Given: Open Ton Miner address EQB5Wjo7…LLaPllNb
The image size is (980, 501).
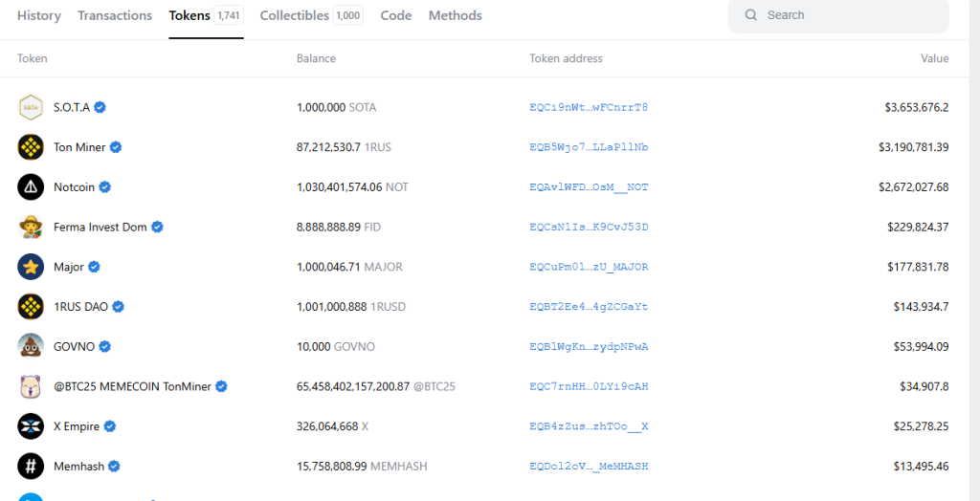Looking at the screenshot, I should (x=589, y=147).
